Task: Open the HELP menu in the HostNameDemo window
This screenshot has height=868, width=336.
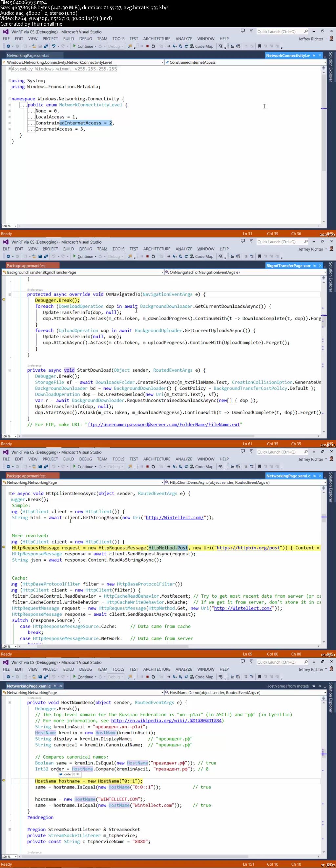Action: [x=224, y=670]
